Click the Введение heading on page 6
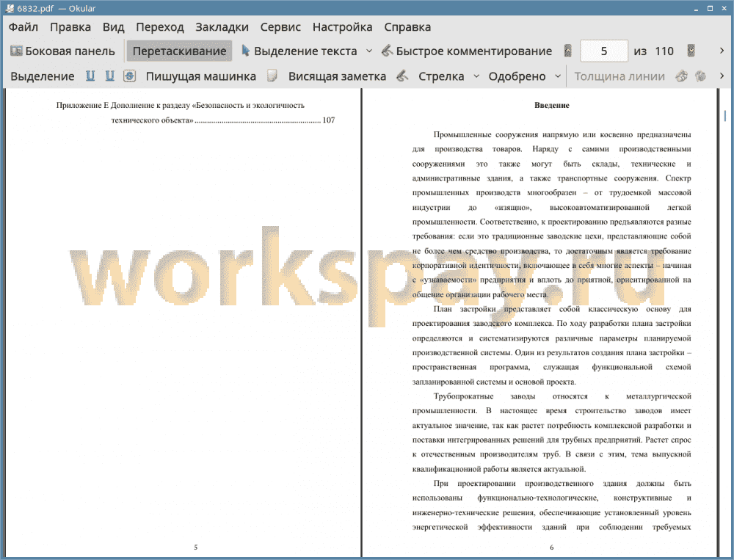Screen dimensions: 734x560 click(551, 106)
